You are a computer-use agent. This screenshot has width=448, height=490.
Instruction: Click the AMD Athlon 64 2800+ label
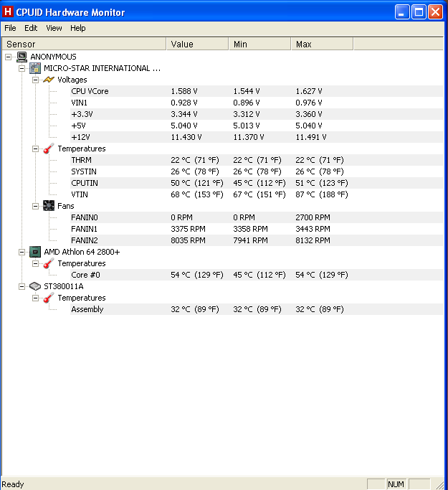click(x=82, y=252)
